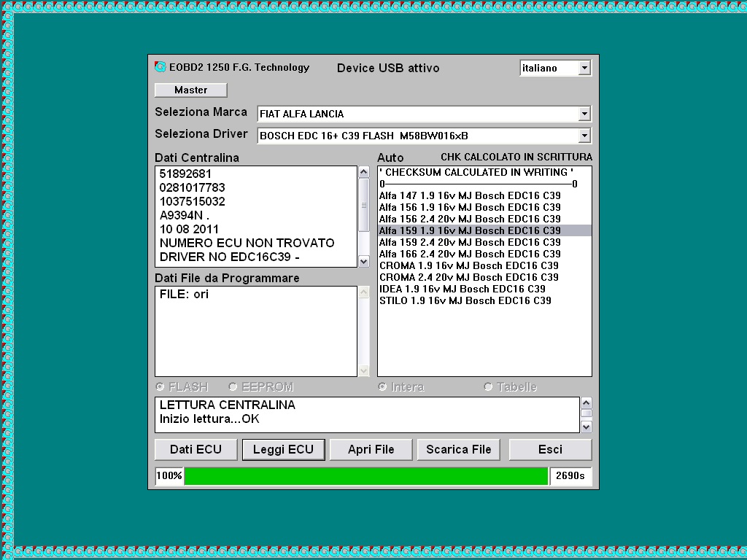
Task: Click the Dati ECU button
Action: point(196,449)
